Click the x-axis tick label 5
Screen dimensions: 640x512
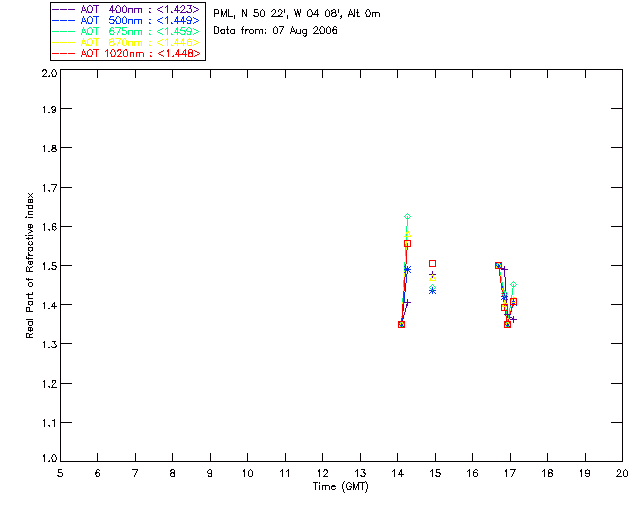tap(60, 473)
